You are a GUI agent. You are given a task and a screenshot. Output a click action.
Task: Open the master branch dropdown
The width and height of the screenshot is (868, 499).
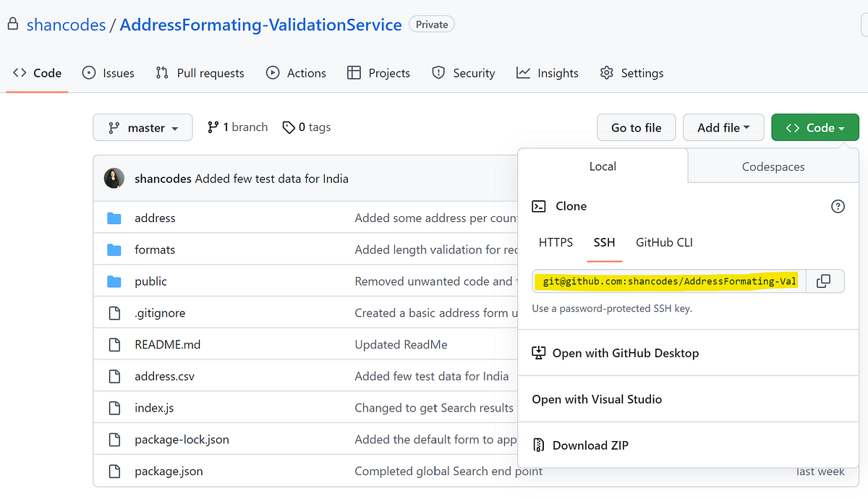[142, 127]
